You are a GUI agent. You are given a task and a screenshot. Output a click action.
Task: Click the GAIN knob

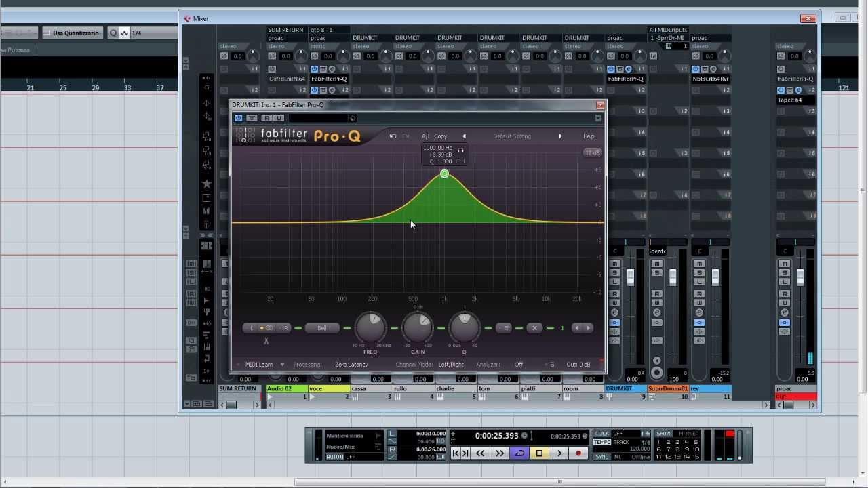(x=418, y=327)
